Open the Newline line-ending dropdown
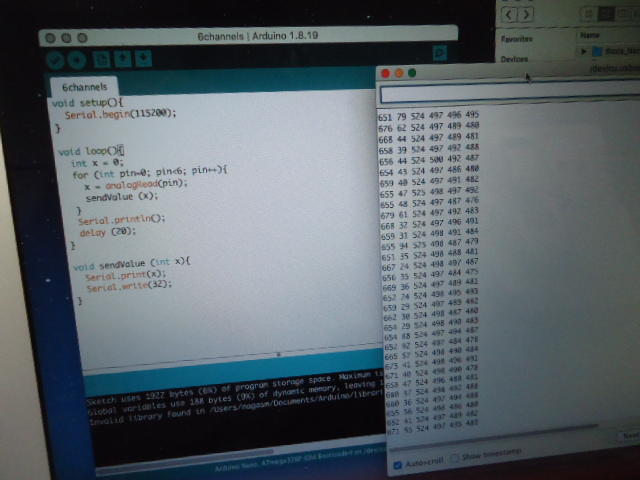Image resolution: width=640 pixels, height=480 pixels. click(631, 436)
